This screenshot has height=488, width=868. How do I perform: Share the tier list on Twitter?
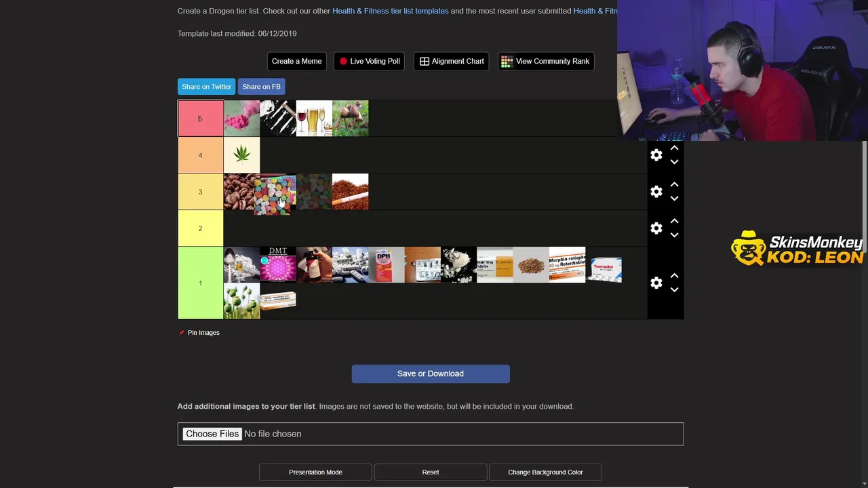coord(206,87)
